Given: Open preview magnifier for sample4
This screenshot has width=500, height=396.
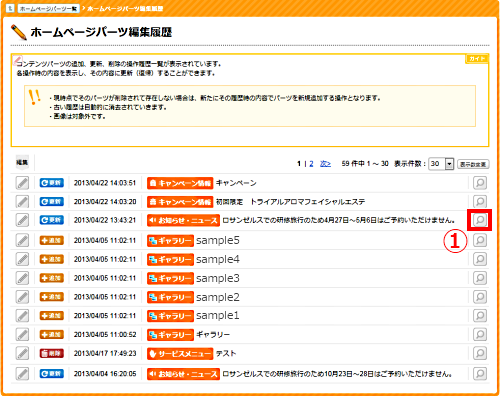Looking at the screenshot, I should coord(480,259).
